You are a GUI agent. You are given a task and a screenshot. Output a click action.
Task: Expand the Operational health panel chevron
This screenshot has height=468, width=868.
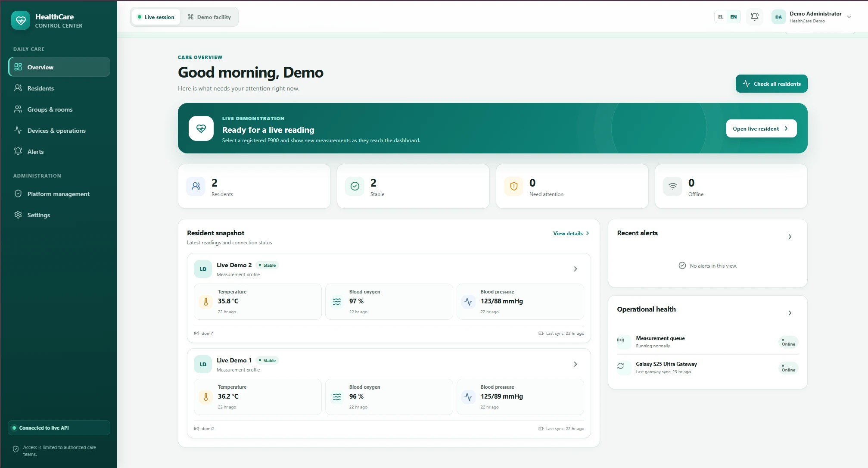(790, 313)
